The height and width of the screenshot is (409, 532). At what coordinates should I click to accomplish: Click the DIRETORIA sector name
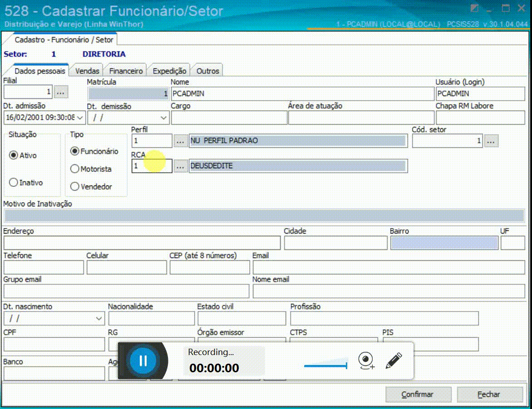tap(104, 54)
